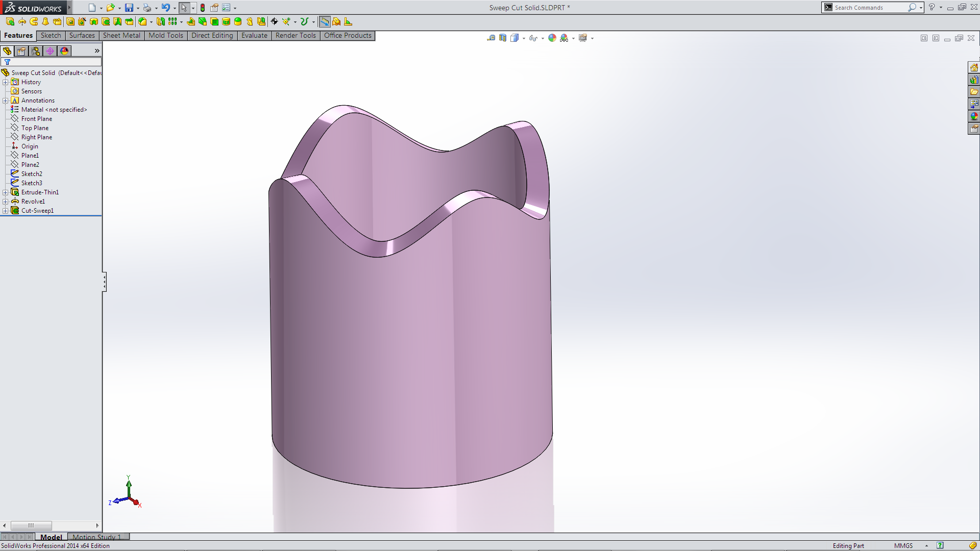Click the Rebuild traffic light icon
The width and height of the screenshot is (980, 551).
[x=203, y=8]
